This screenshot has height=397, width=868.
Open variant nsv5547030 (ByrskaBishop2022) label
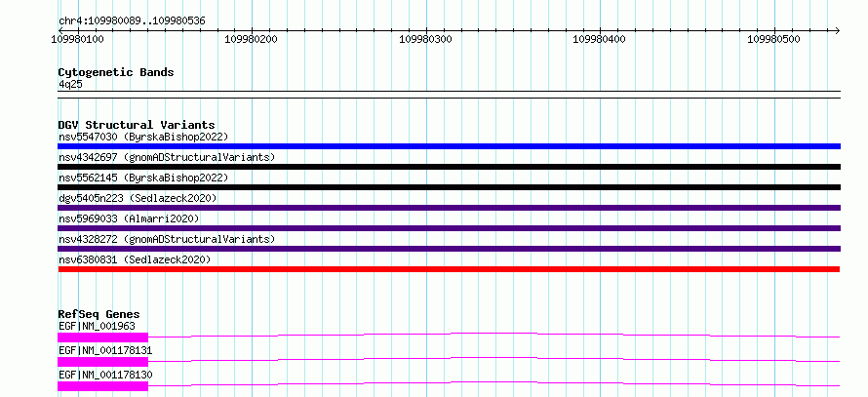[x=143, y=137]
